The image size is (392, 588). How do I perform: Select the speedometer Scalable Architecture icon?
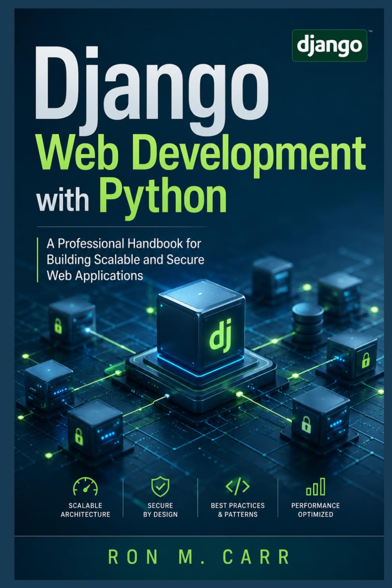point(85,486)
